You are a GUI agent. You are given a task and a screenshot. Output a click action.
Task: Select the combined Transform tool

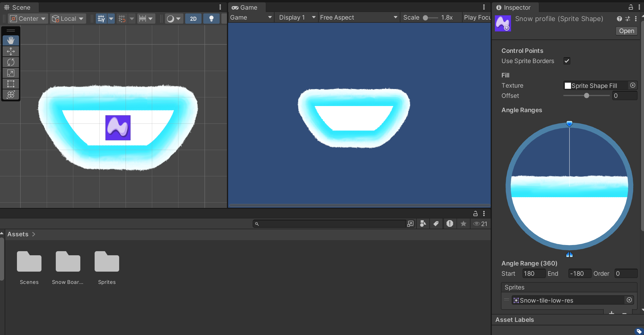point(11,95)
